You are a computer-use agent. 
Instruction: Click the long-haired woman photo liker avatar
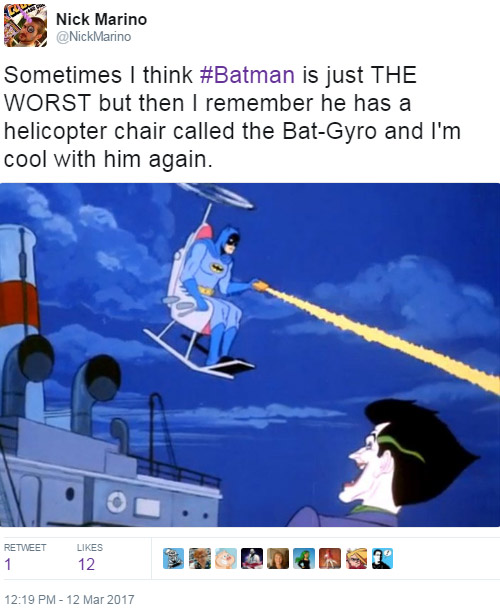point(278,558)
